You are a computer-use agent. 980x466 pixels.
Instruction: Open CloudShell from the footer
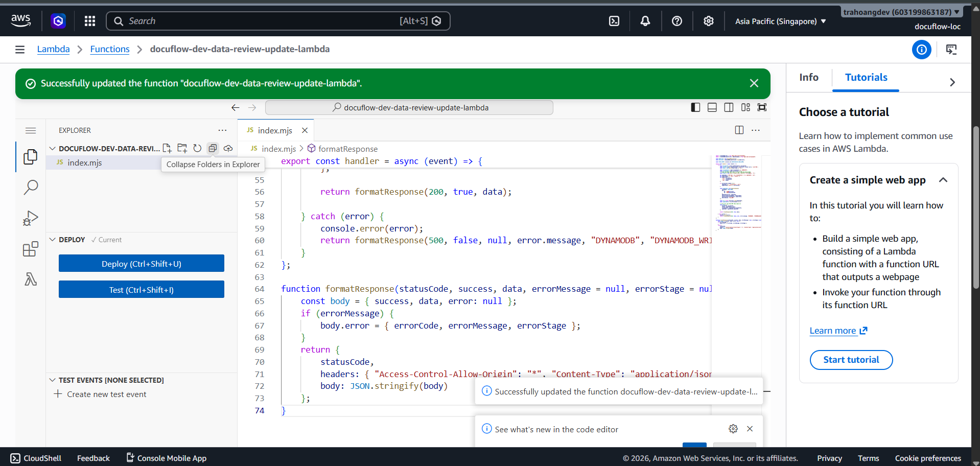coord(36,458)
